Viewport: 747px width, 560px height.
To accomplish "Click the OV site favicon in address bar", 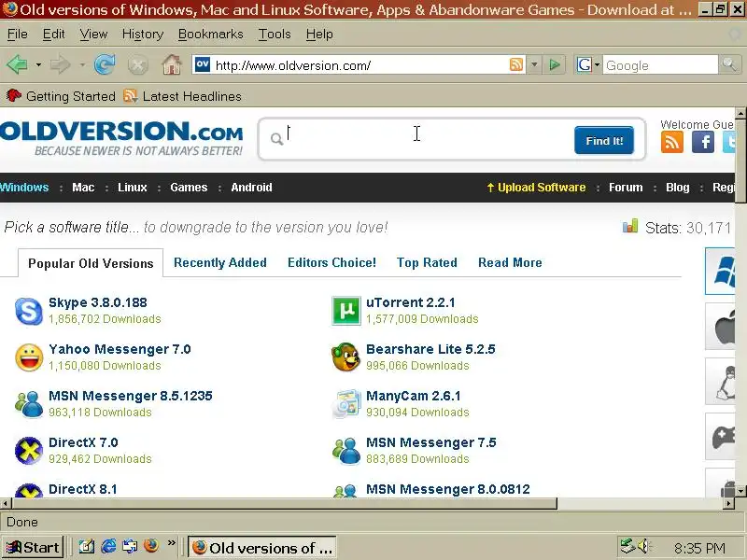I will click(203, 64).
